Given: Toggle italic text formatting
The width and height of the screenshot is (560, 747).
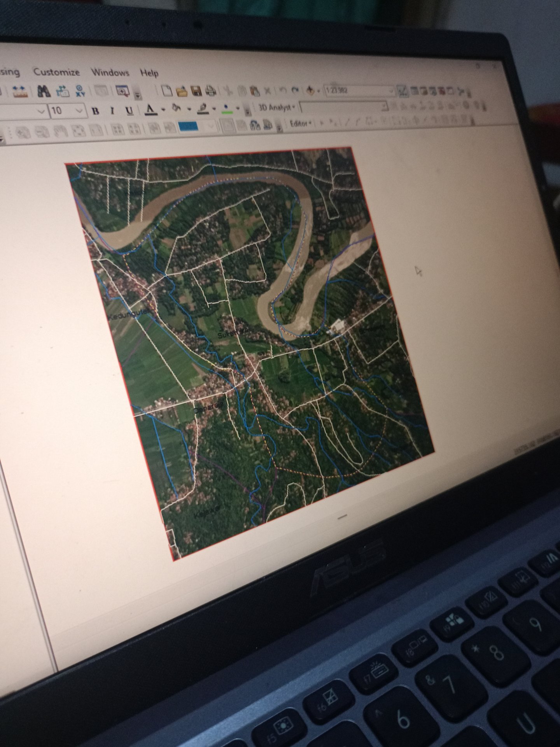Looking at the screenshot, I should (x=112, y=111).
